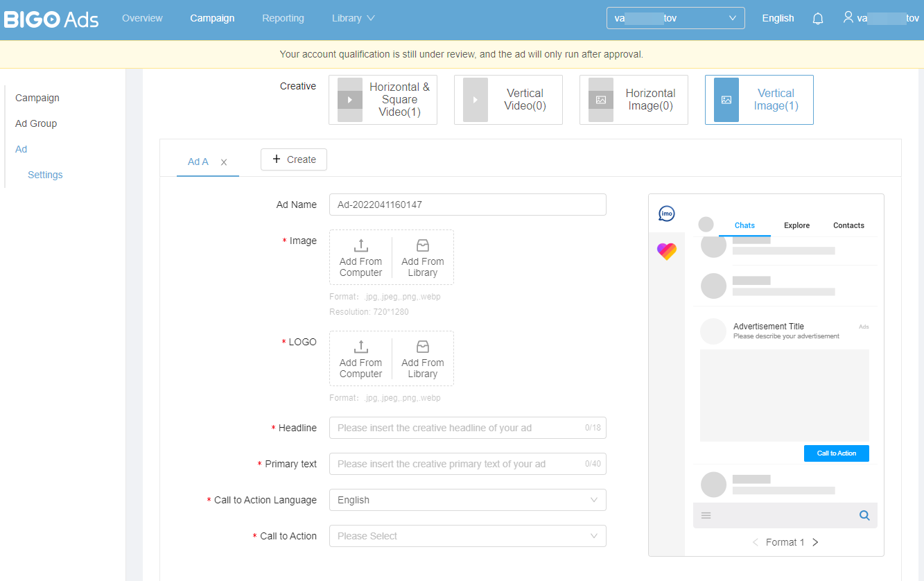The width and height of the screenshot is (924, 581).
Task: Upload LOGO via Add From Computer
Action: 360,358
